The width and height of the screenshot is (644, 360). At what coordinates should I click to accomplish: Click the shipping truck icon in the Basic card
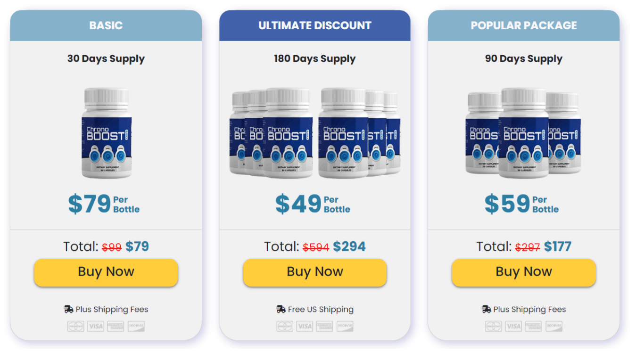pyautogui.click(x=69, y=310)
